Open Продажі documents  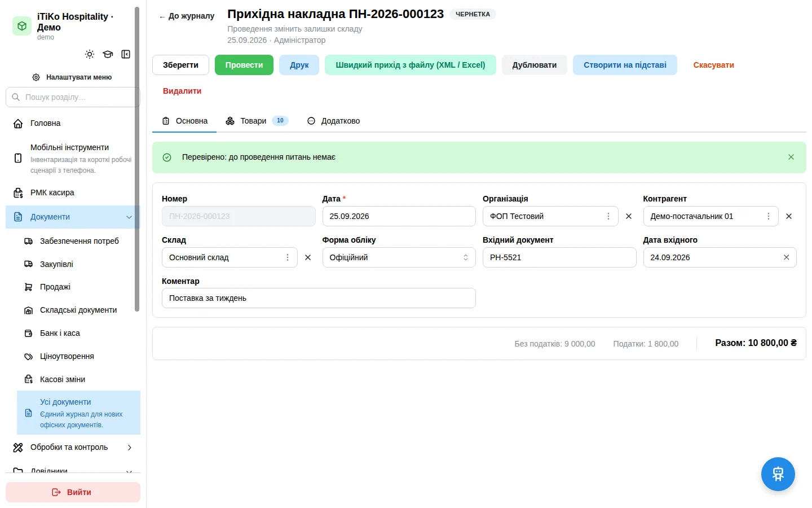[x=78, y=287]
